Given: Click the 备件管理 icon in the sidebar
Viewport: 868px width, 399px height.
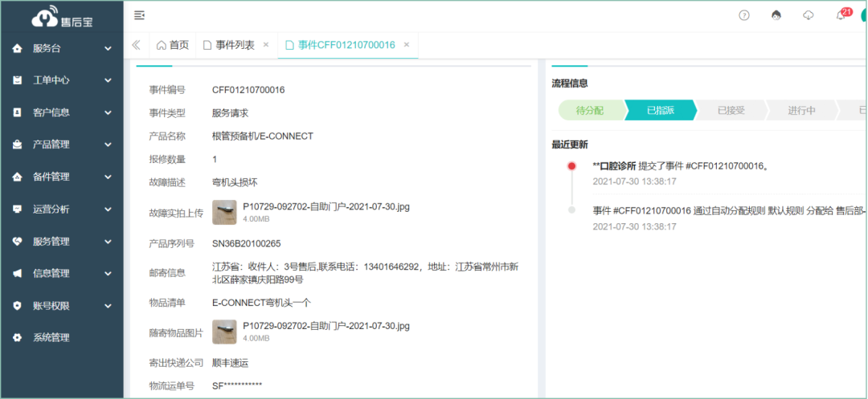Looking at the screenshot, I should [17, 177].
